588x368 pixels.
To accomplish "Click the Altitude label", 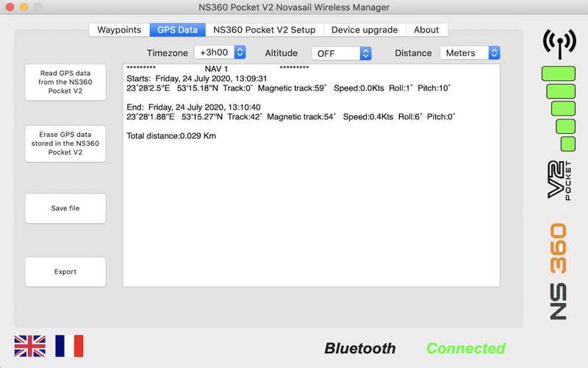I will click(282, 53).
